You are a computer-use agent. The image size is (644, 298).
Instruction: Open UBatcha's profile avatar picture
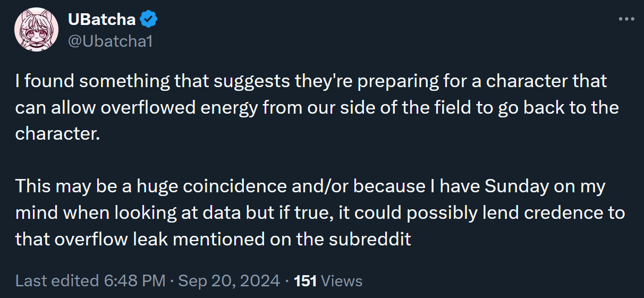(36, 30)
